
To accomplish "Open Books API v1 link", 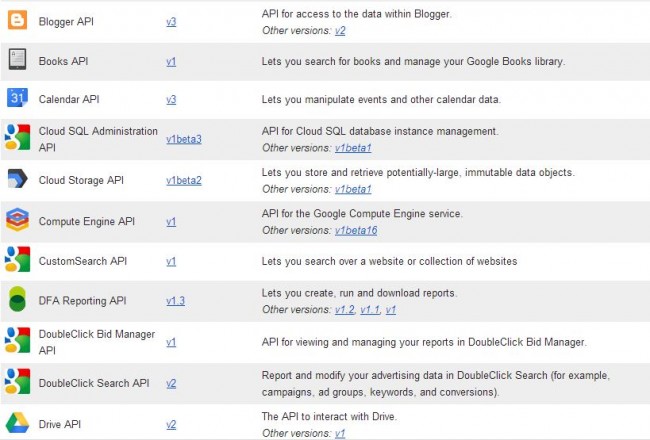I will click(x=171, y=61).
